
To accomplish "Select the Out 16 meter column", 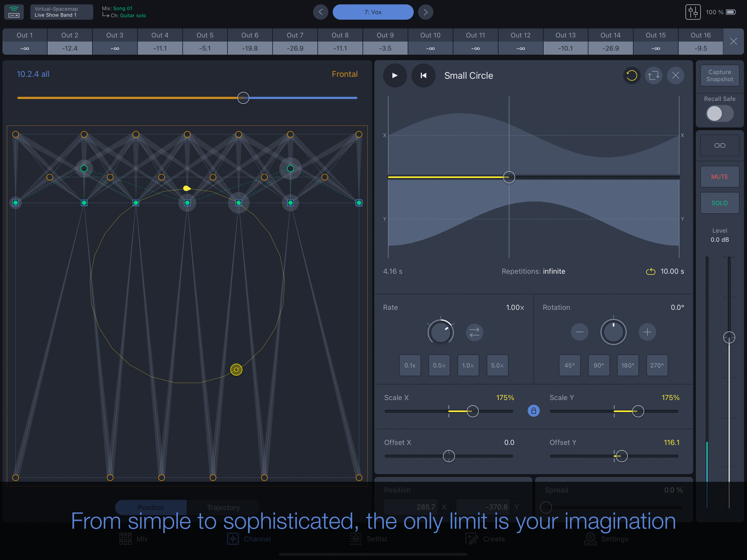I will (x=701, y=42).
